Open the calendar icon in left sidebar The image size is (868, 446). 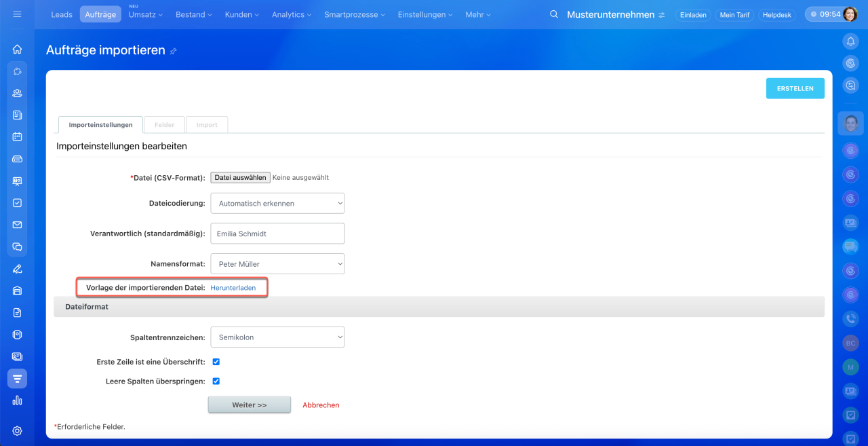click(17, 136)
